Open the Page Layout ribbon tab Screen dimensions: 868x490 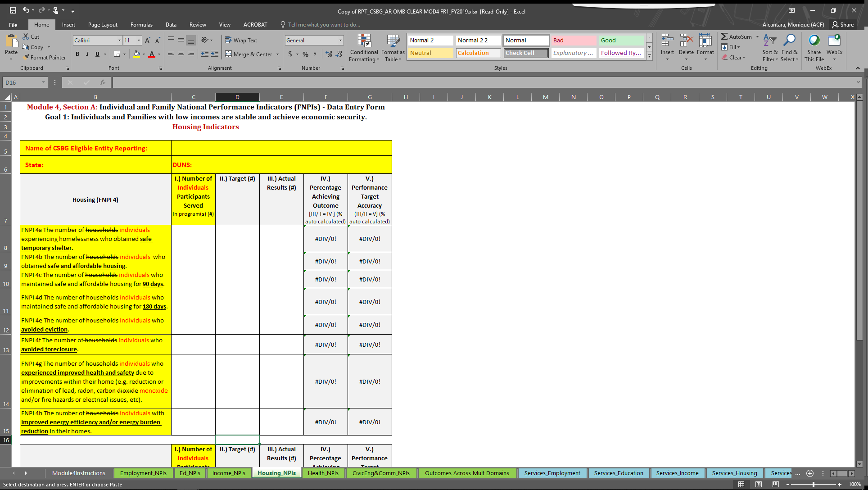103,25
